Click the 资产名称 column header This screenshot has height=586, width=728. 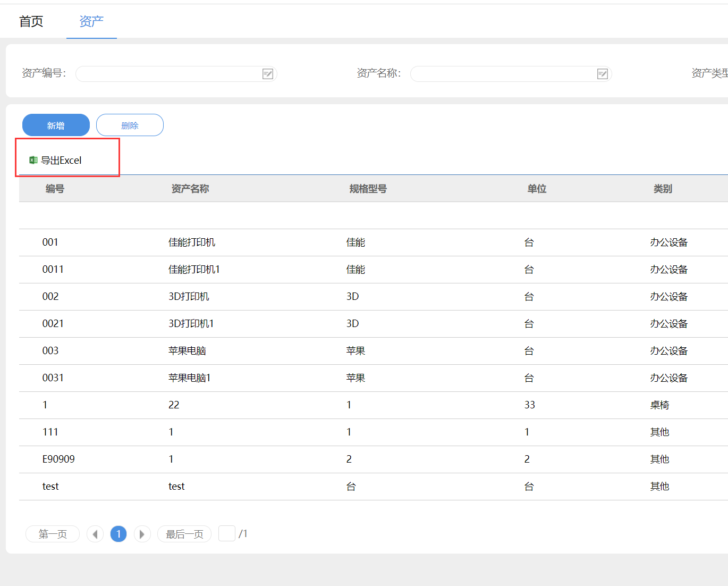190,189
